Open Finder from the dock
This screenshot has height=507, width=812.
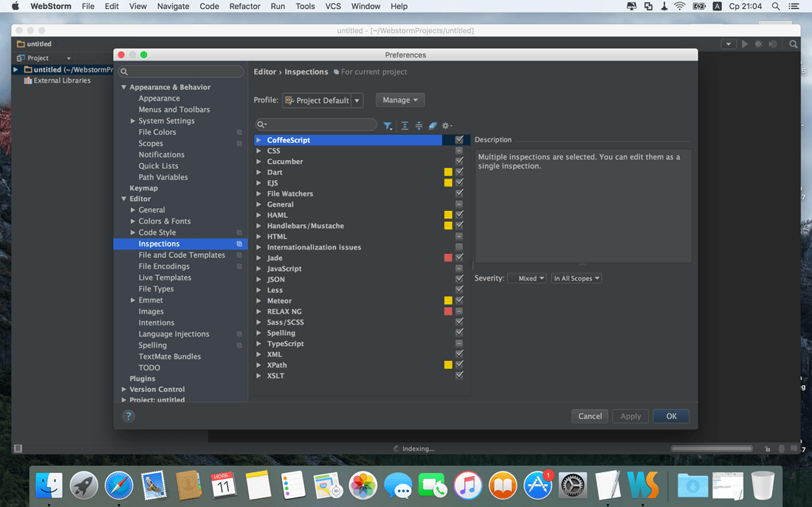tap(49, 486)
